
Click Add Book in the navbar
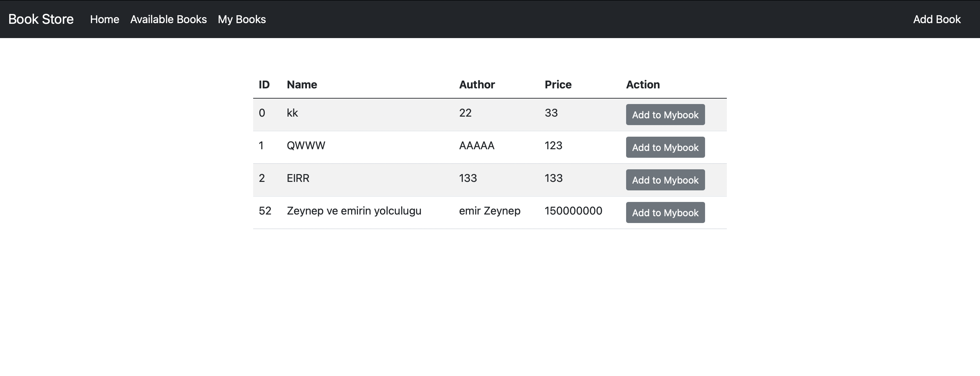[937, 19]
